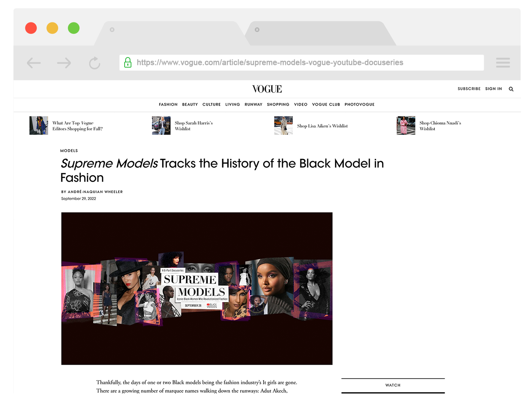Screen dimensions: 532x403
Task: Click the date September 29, 2022
Action: [x=79, y=199]
